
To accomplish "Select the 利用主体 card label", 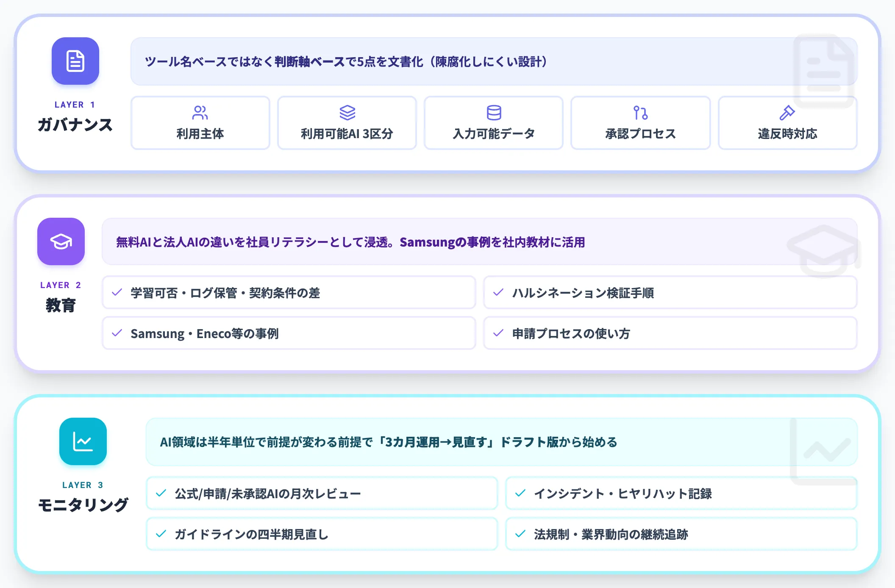I will (200, 134).
